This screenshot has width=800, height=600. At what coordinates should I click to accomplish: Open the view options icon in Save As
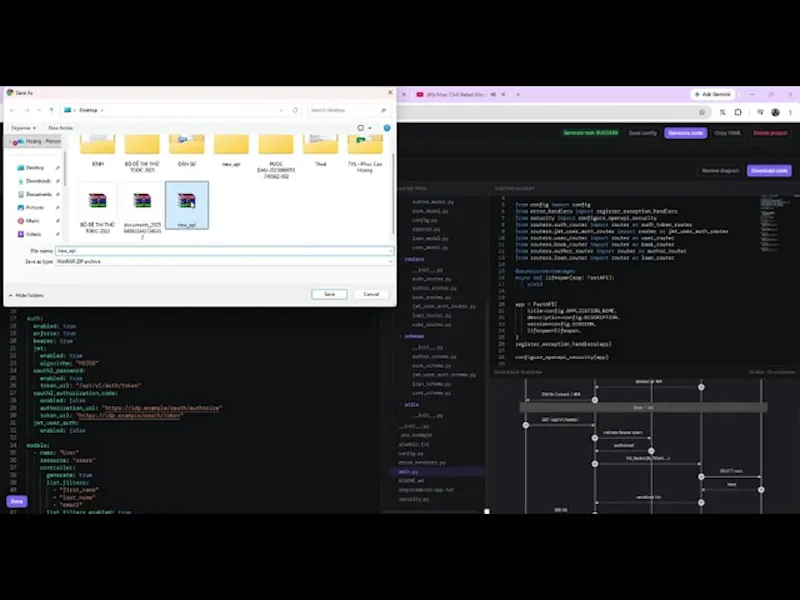(361, 128)
